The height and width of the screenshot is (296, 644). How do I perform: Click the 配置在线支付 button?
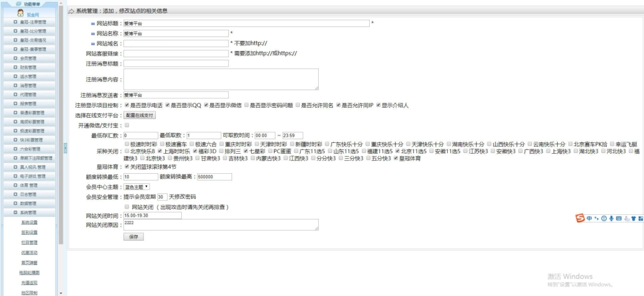[x=140, y=115]
